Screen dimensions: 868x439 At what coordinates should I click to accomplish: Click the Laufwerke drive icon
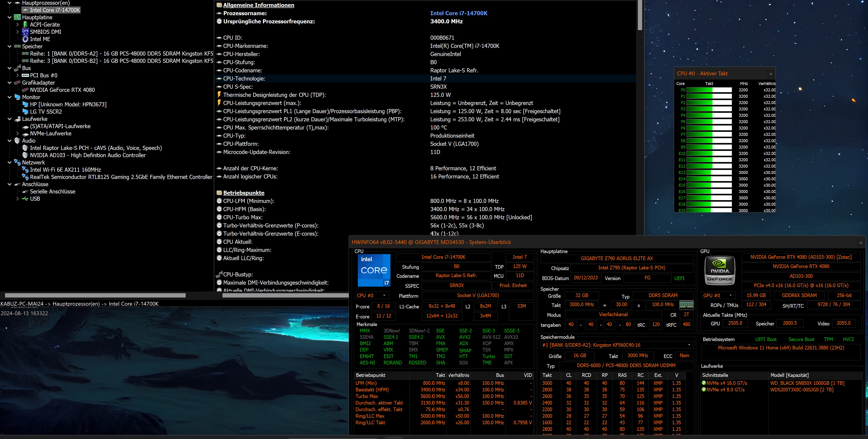pyautogui.click(x=17, y=119)
